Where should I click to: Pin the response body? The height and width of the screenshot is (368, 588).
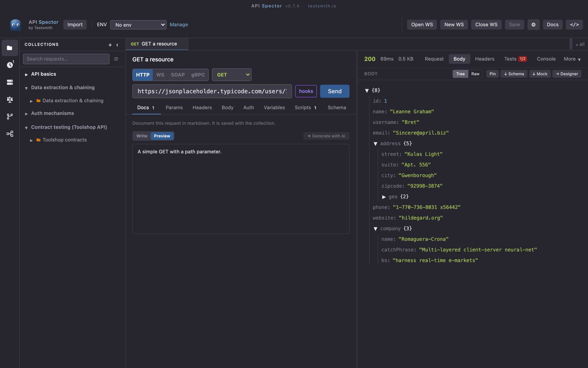pyautogui.click(x=492, y=74)
